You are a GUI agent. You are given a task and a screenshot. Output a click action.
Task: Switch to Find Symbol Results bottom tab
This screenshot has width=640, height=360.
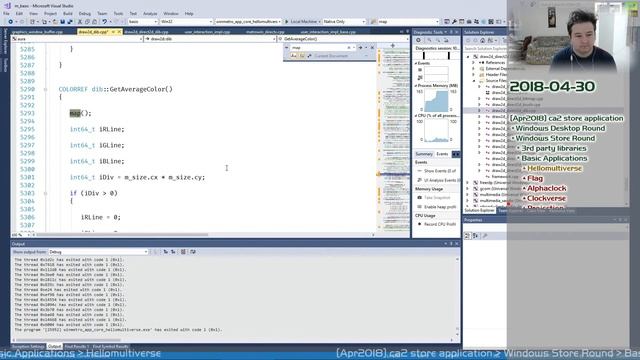tap(110, 347)
